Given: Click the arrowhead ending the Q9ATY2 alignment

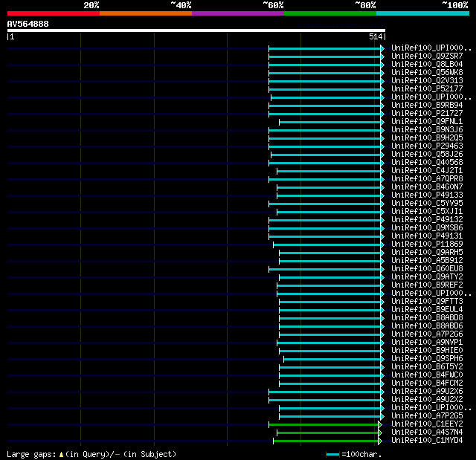Looking at the screenshot, I should tap(382, 277).
